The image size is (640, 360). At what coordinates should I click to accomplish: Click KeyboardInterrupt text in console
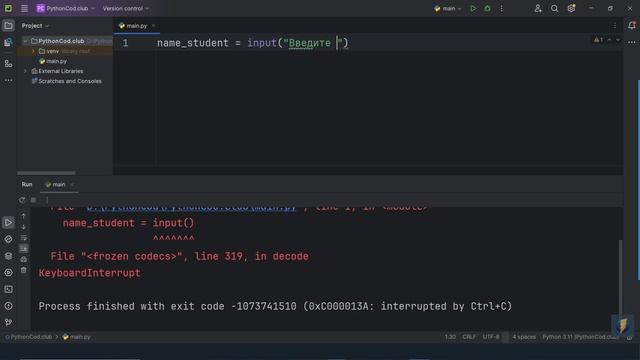[x=89, y=273]
